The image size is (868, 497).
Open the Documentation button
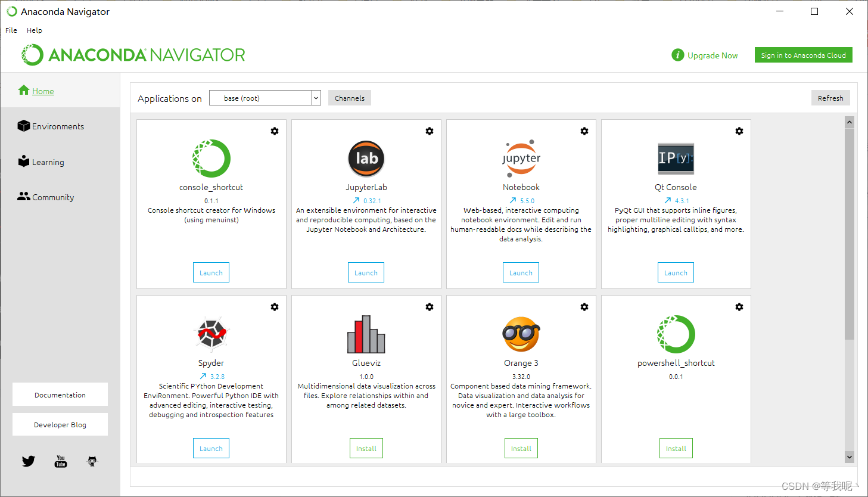pos(60,395)
